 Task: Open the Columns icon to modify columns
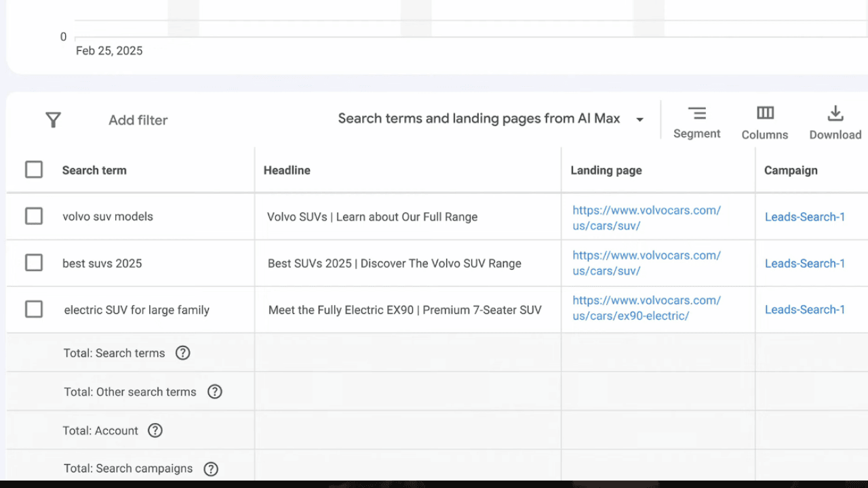765,113
